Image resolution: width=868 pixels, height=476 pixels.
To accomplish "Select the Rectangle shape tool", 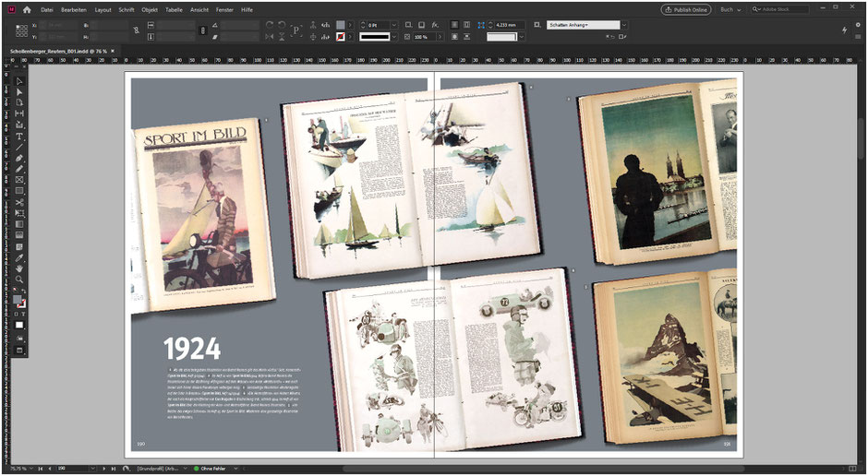I will coord(19,191).
